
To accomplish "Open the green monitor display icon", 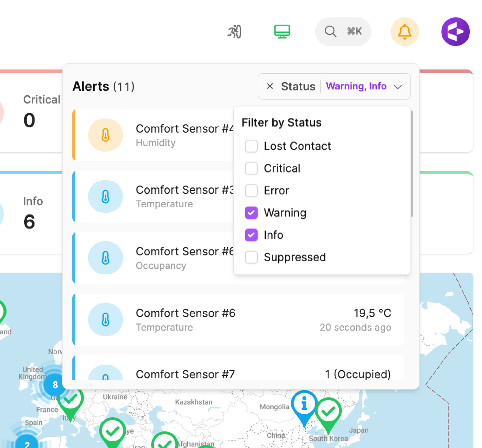I will coord(282,32).
